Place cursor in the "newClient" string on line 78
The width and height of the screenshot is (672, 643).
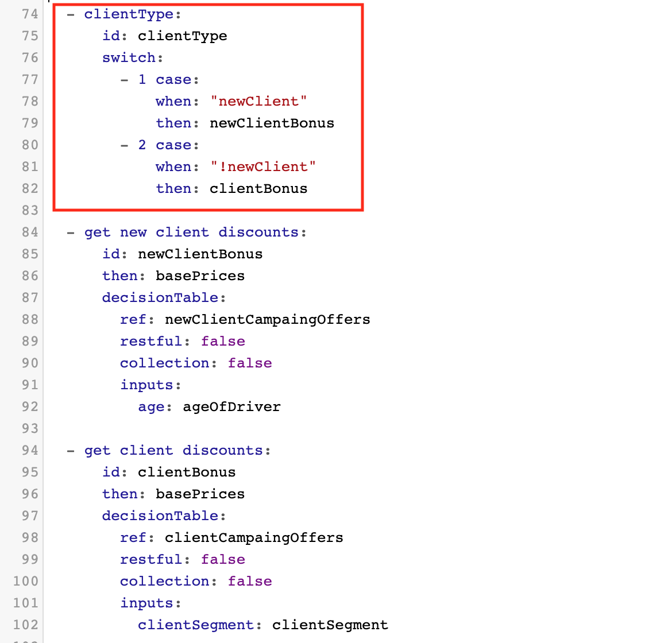pyautogui.click(x=258, y=101)
